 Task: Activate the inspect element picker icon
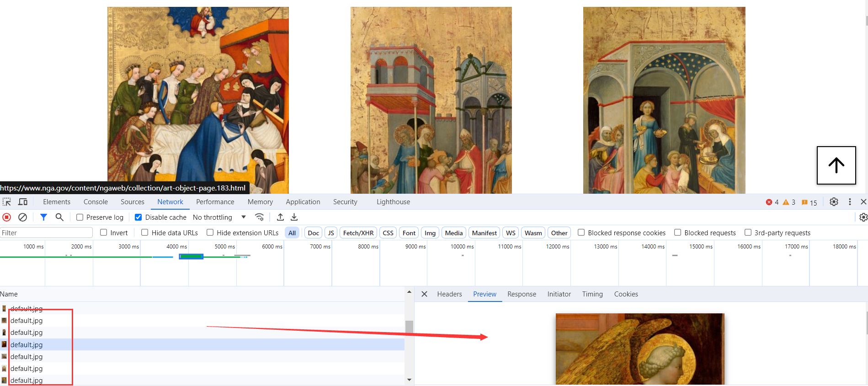tap(7, 202)
